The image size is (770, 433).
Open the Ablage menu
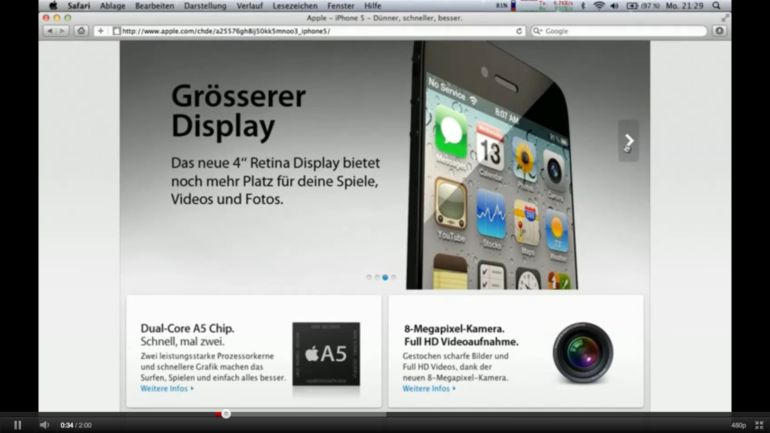(112, 6)
